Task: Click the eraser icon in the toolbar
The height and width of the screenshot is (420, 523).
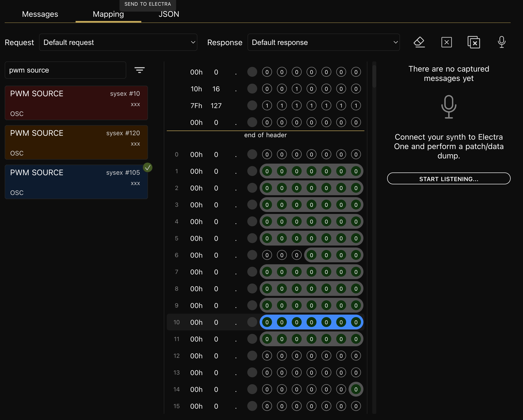Action: coord(419,42)
